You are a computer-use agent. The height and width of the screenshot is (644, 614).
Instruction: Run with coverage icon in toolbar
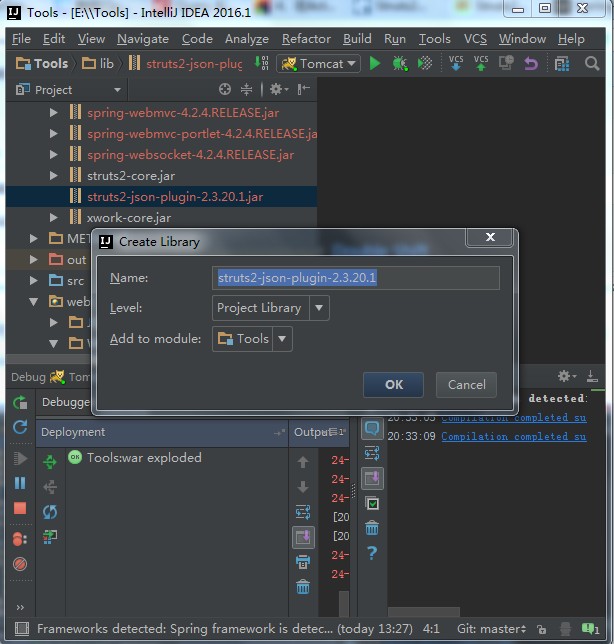(425, 64)
